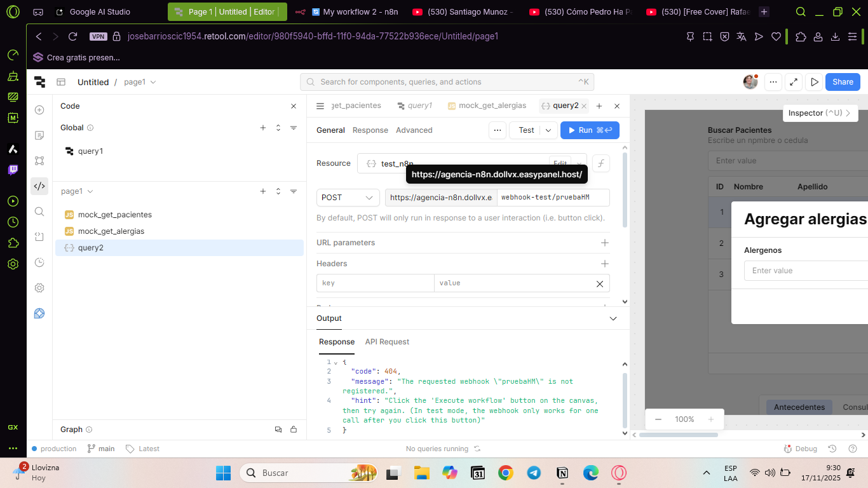868x488 pixels.
Task: Toggle the left panel layout icon
Action: pyautogui.click(x=61, y=82)
